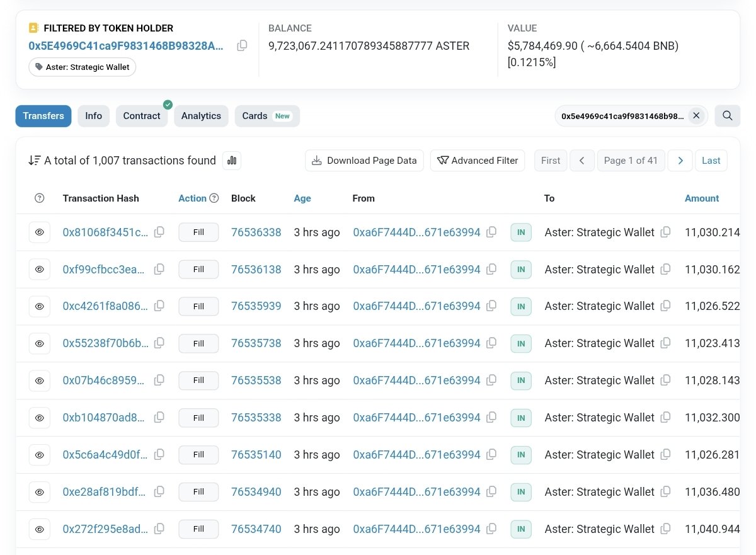
Task: Clear the 0x5e4969c41ca9f... address filter chip
Action: (x=696, y=116)
